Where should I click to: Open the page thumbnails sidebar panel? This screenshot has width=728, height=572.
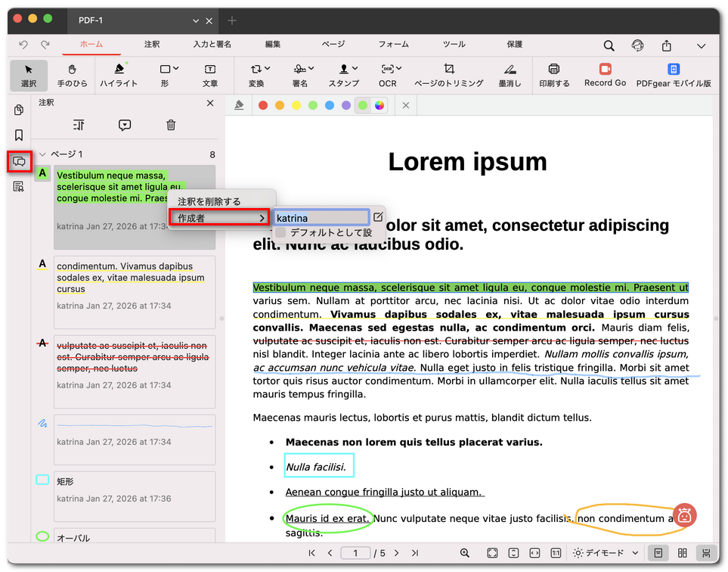tap(19, 110)
